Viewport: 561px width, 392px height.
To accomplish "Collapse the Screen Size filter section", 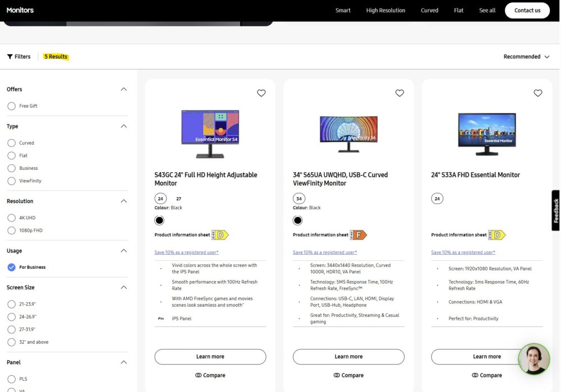I will click(124, 287).
